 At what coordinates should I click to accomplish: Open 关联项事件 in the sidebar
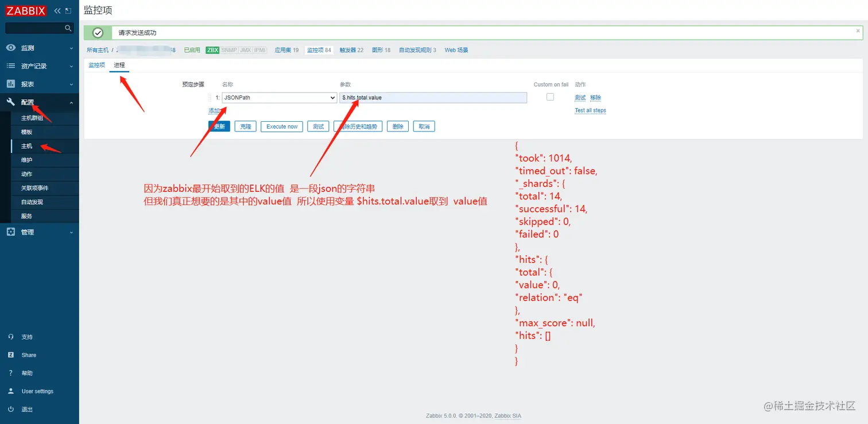coord(35,188)
